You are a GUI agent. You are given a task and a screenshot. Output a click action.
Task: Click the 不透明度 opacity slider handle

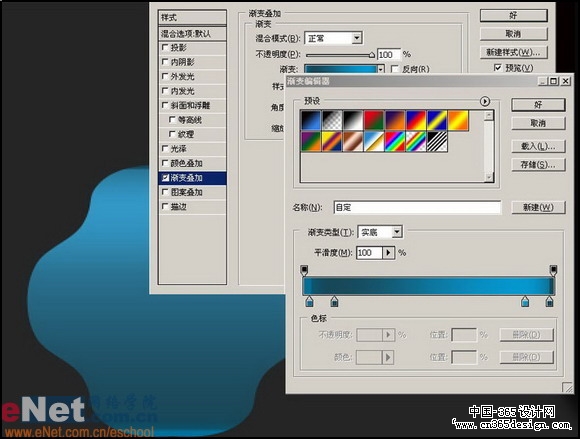pos(372,55)
